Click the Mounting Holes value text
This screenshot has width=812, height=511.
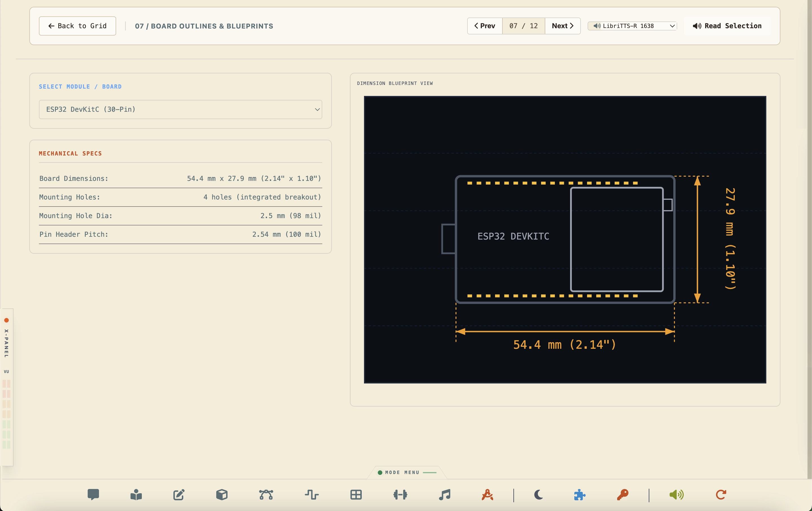coord(262,197)
